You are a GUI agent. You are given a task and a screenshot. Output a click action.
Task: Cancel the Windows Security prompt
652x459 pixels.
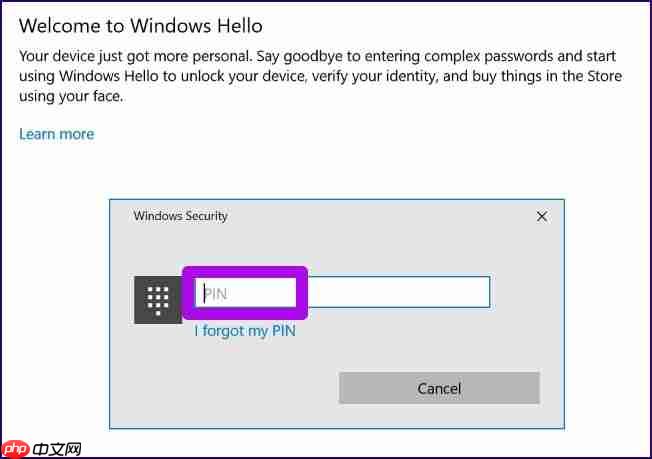pos(439,388)
